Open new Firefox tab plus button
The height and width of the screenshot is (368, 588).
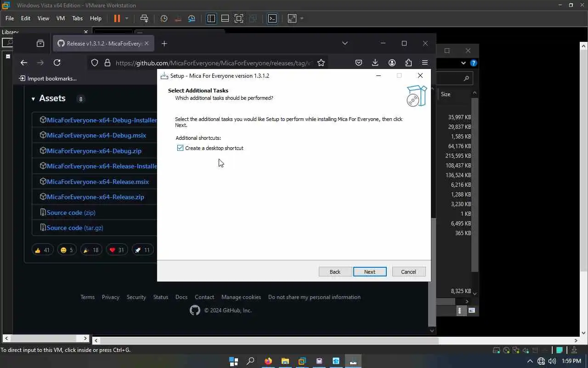click(164, 43)
